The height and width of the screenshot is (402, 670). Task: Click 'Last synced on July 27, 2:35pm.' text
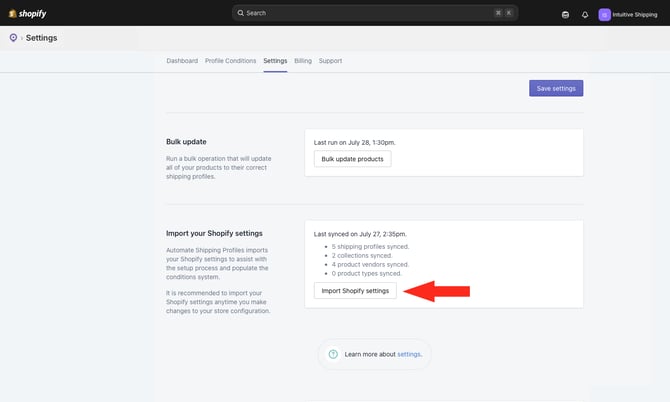360,234
